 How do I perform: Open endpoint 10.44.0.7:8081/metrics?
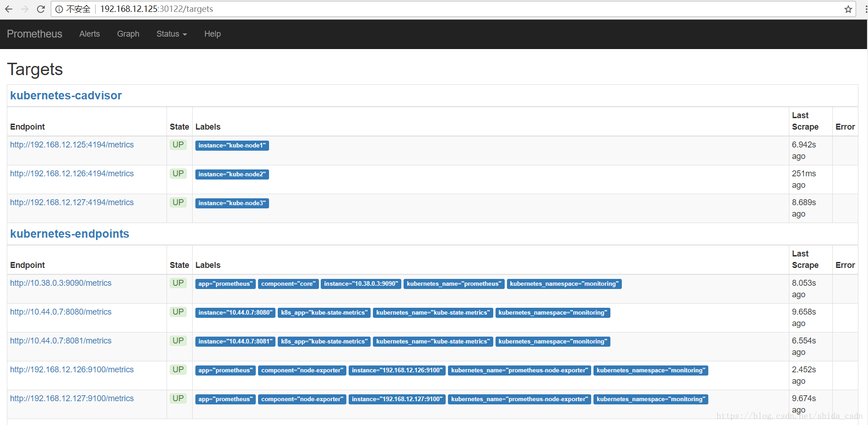pyautogui.click(x=61, y=341)
